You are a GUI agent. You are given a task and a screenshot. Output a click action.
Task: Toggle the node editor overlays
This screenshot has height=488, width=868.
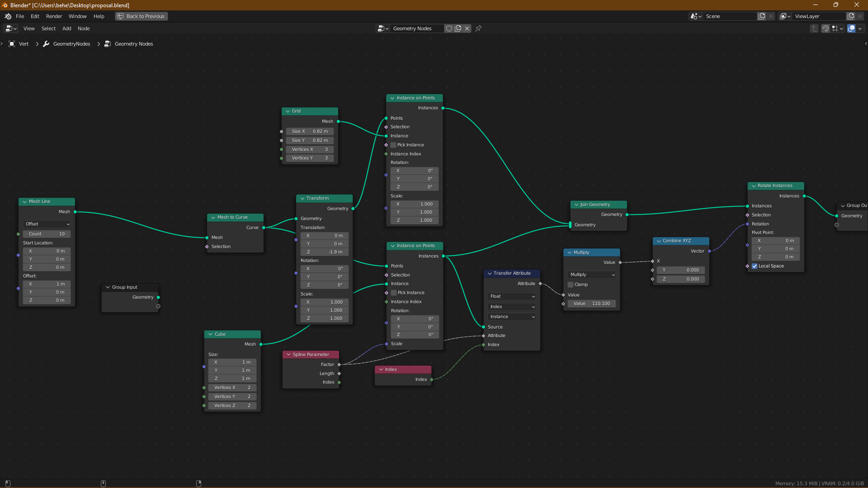(x=851, y=28)
